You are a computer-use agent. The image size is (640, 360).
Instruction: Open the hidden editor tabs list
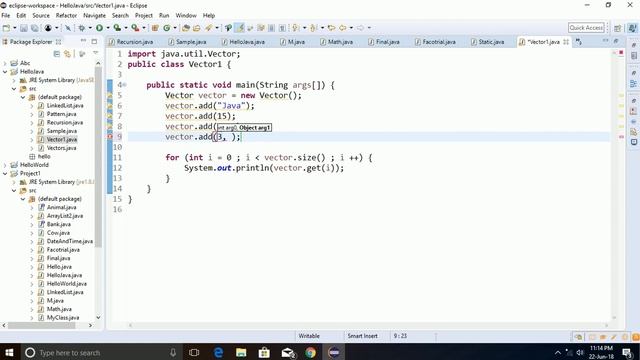coord(578,42)
